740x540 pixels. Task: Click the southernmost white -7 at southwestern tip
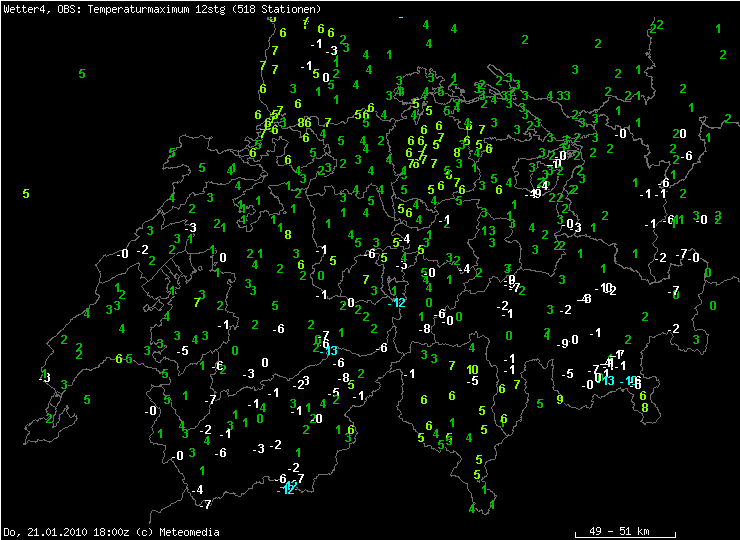206,505
